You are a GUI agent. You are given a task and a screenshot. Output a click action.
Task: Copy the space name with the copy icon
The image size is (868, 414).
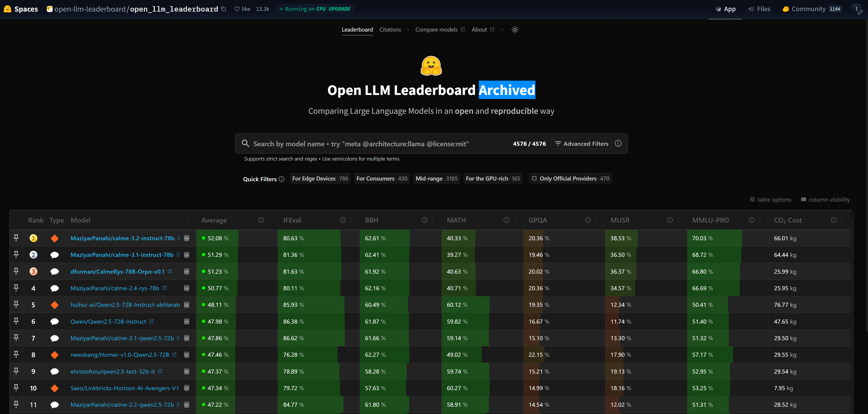(223, 9)
